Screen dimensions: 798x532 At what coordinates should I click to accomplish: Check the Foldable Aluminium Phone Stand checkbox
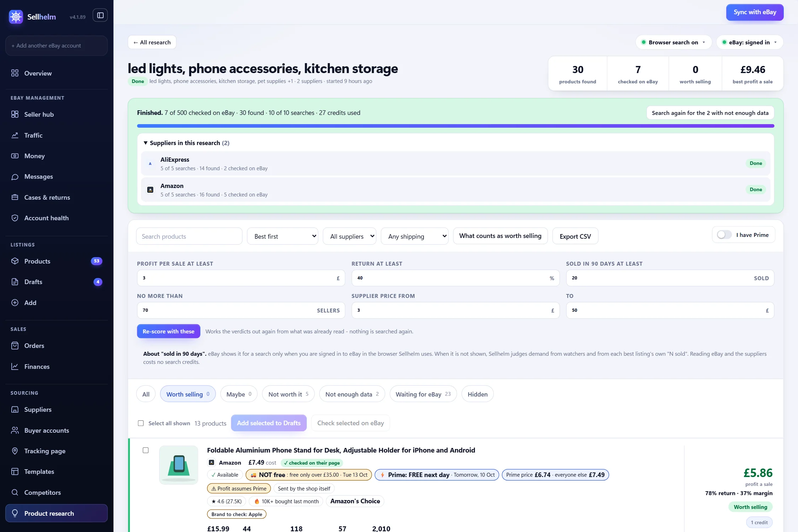pos(145,450)
